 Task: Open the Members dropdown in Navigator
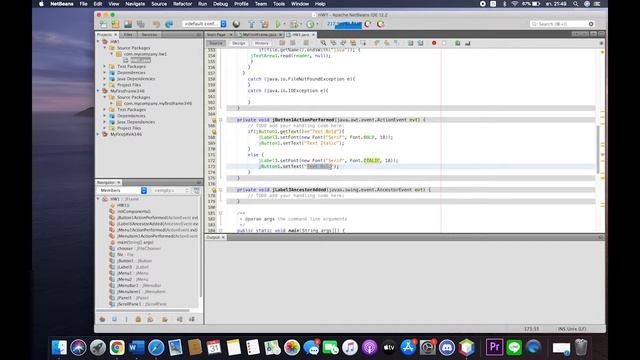122,190
